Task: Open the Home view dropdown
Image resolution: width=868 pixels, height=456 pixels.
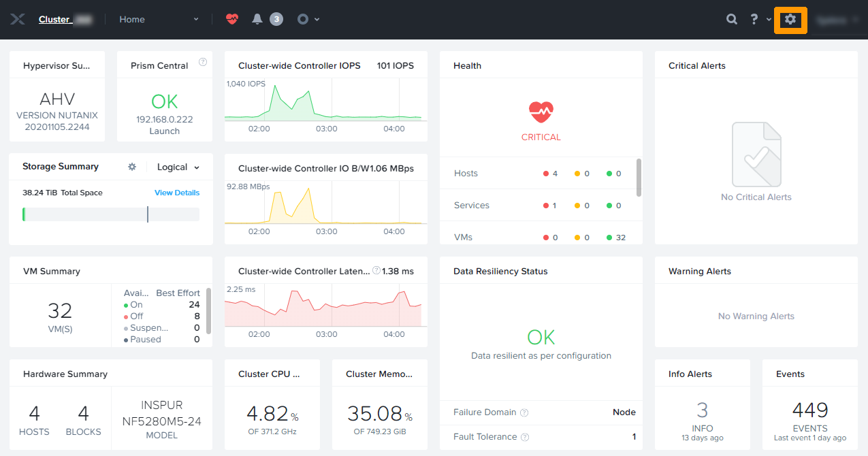Action: click(x=159, y=20)
